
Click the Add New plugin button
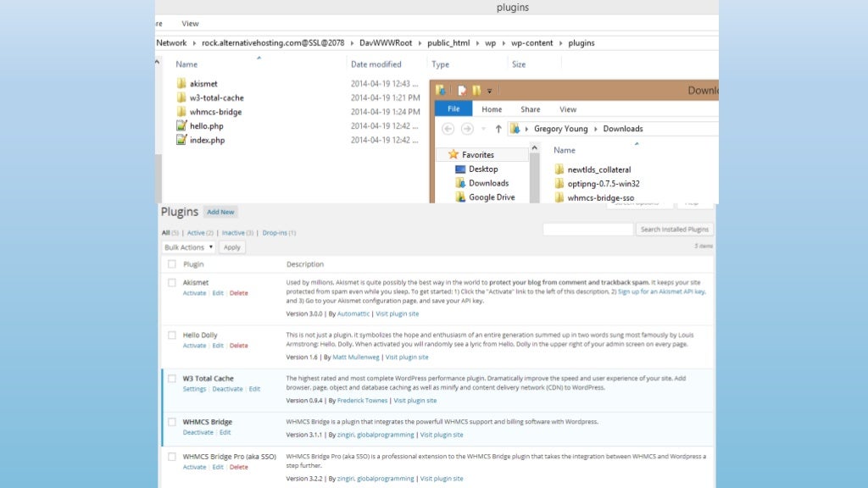220,212
